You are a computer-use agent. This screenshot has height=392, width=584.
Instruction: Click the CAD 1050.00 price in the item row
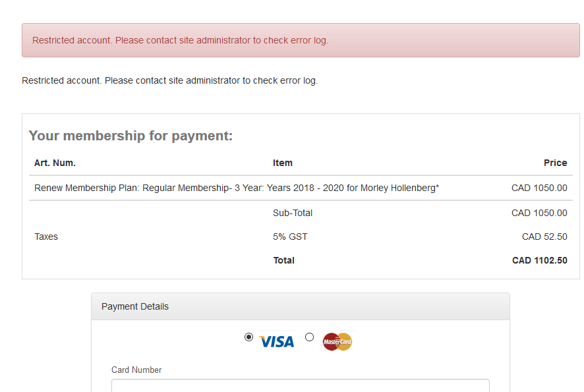coord(539,188)
